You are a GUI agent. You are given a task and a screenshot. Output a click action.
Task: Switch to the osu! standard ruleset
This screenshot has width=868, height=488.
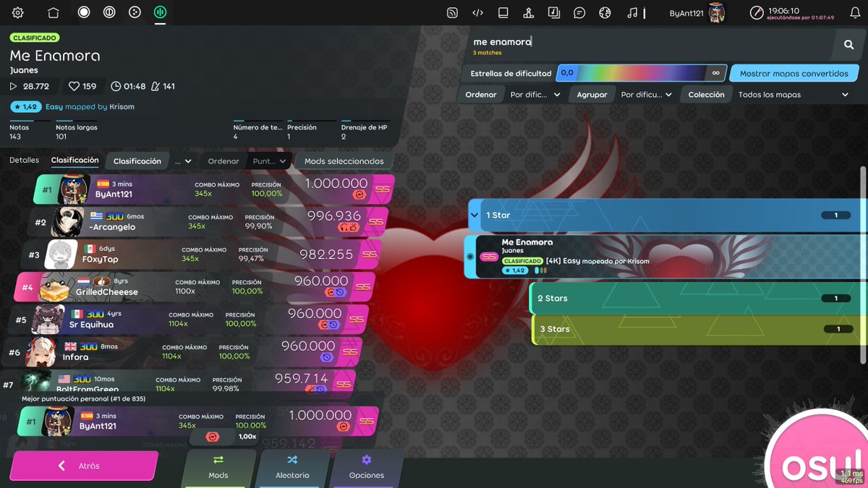tap(84, 12)
